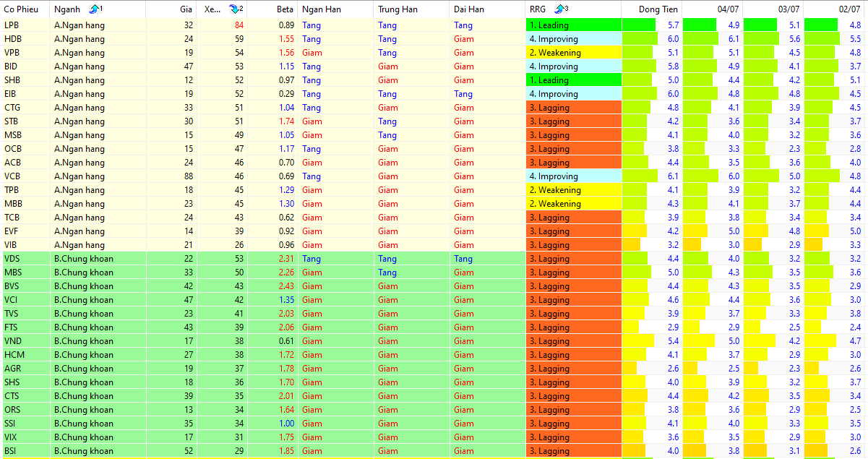Click the '1. Leading' RRG cell for SHB
868x459 pixels.
point(574,80)
